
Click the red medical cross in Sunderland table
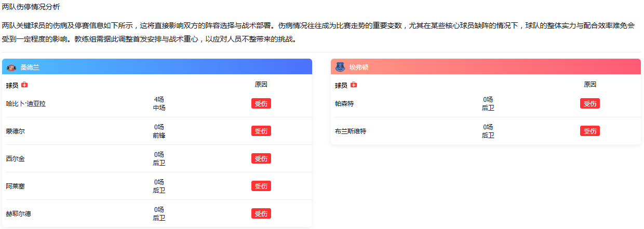coord(24,85)
